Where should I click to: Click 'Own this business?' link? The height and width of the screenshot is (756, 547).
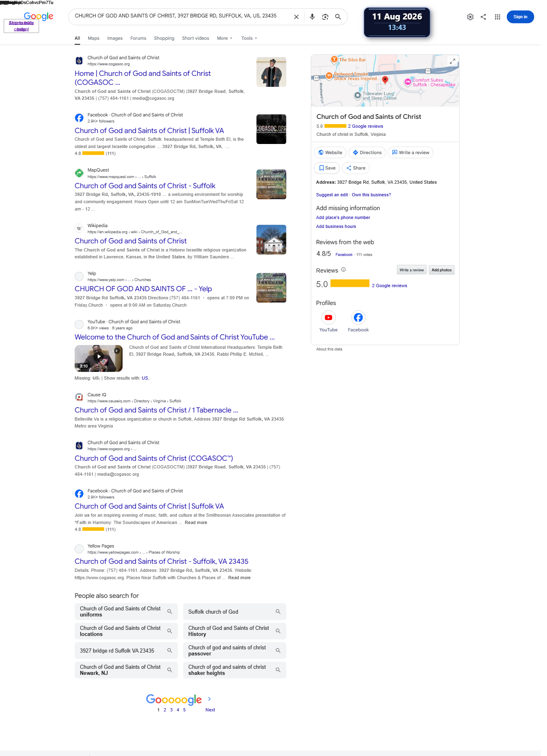371,195
